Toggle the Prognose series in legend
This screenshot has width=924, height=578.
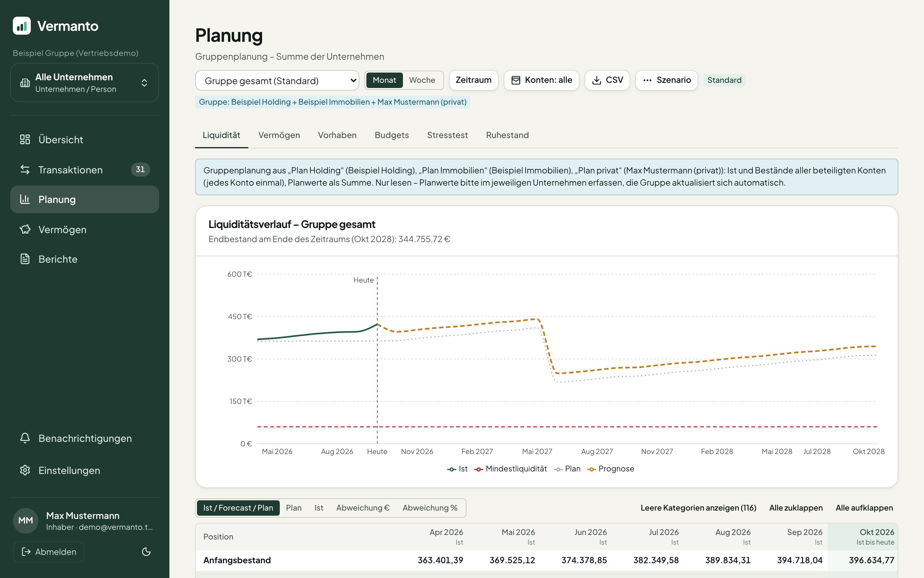(611, 469)
